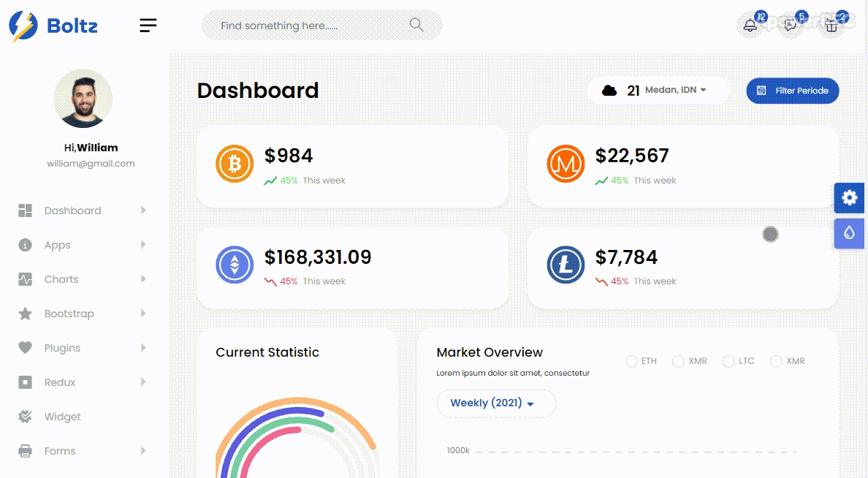
Task: Click the gift box icon
Action: click(x=831, y=26)
